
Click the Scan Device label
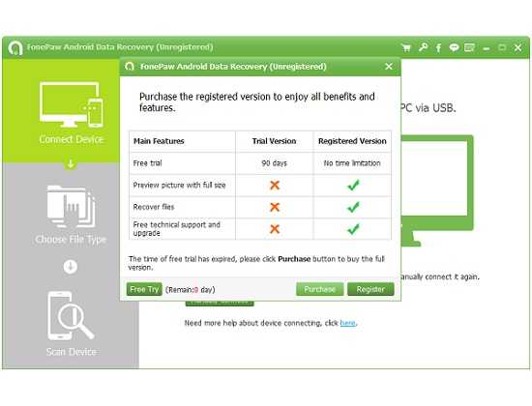pyautogui.click(x=71, y=352)
